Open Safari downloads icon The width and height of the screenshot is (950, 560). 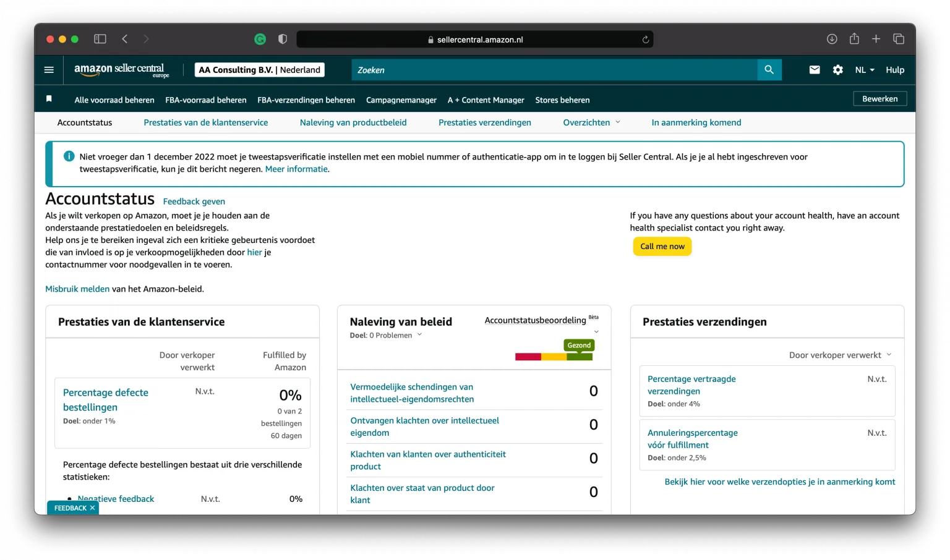(x=832, y=39)
